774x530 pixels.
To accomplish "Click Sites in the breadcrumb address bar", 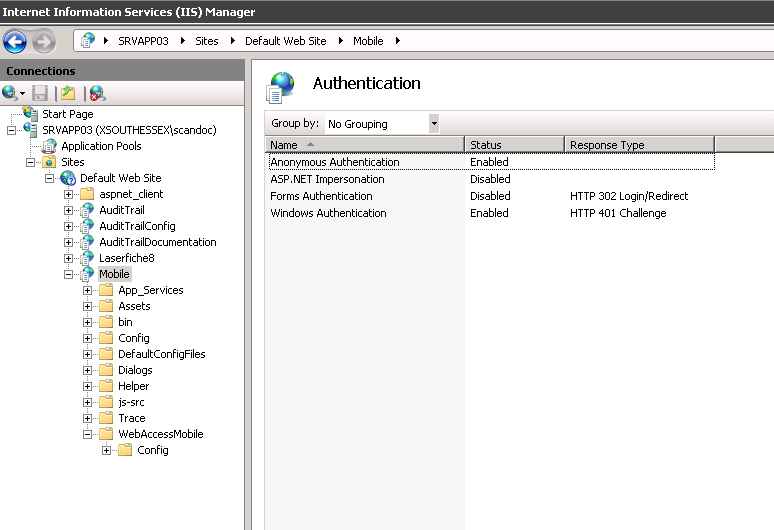I will tap(206, 41).
